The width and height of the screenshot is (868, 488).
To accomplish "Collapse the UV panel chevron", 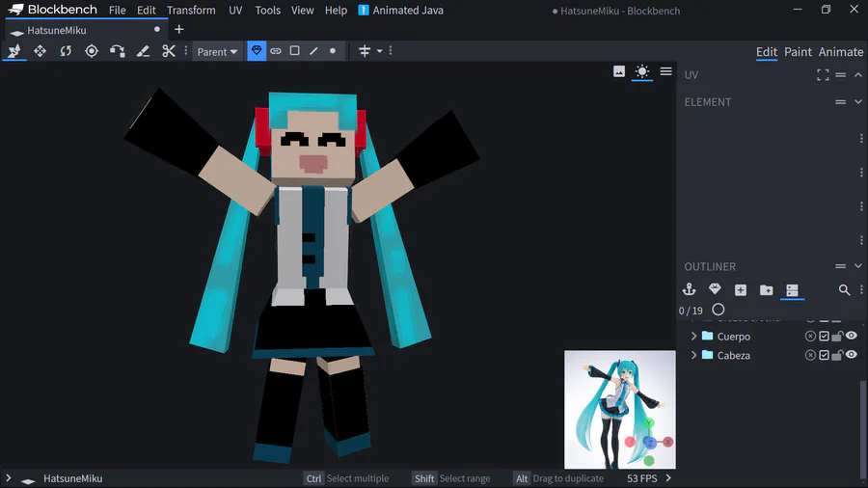I will tap(858, 74).
